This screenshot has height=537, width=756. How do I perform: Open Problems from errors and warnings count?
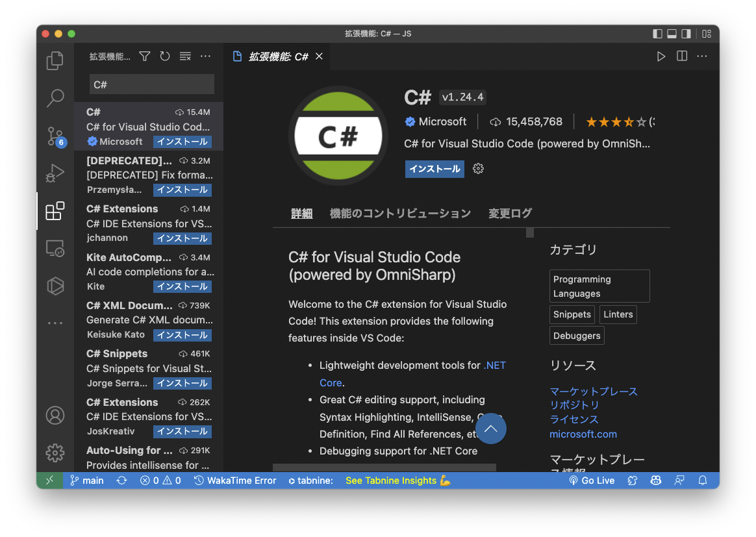(x=160, y=481)
